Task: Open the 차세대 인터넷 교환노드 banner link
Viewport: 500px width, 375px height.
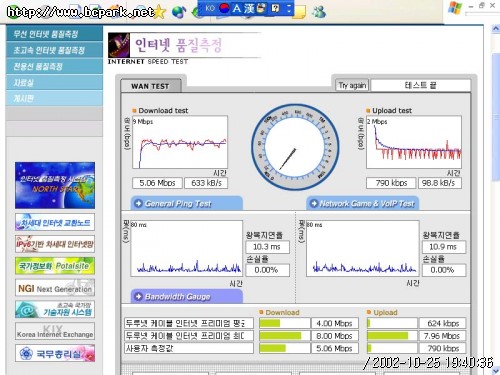Action: 55,222
